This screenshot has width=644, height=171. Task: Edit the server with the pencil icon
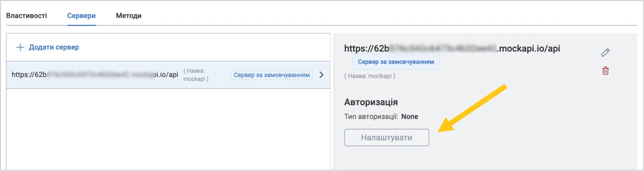point(605,52)
